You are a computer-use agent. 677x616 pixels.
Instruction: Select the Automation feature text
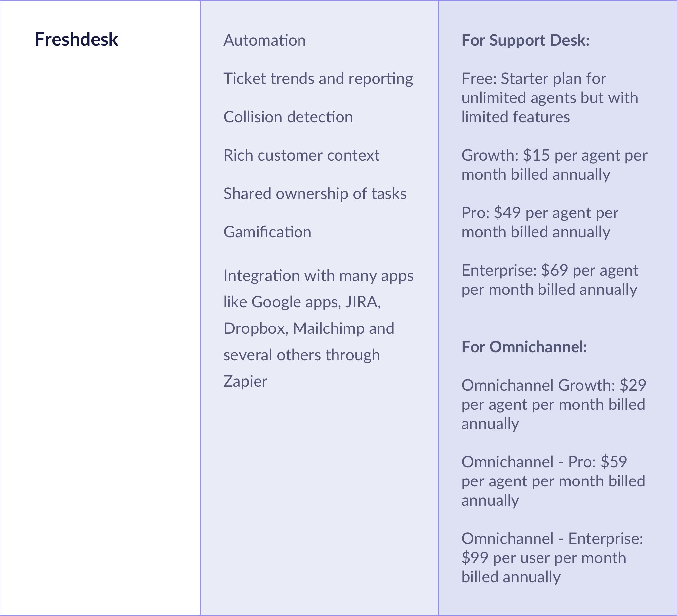coord(265,40)
